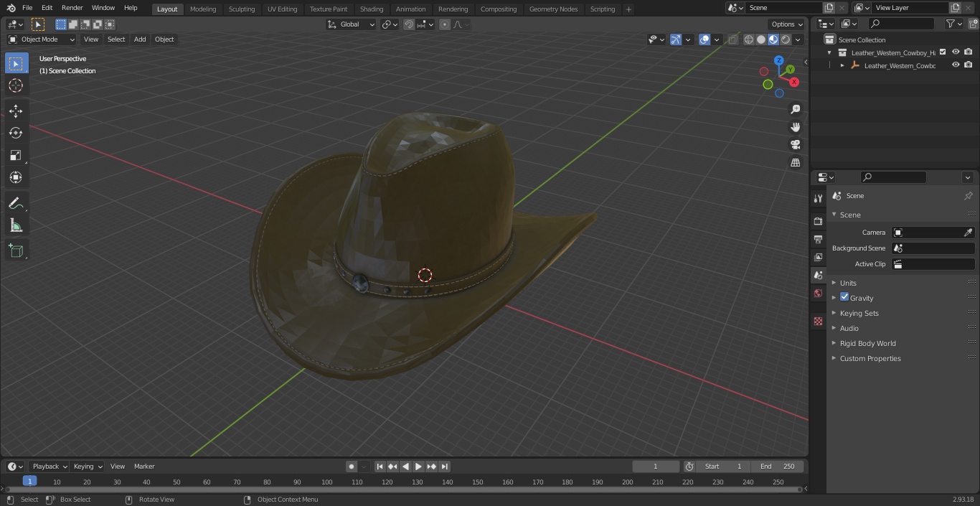Open the Options dropdown in viewport
The image size is (980, 506).
(x=787, y=24)
